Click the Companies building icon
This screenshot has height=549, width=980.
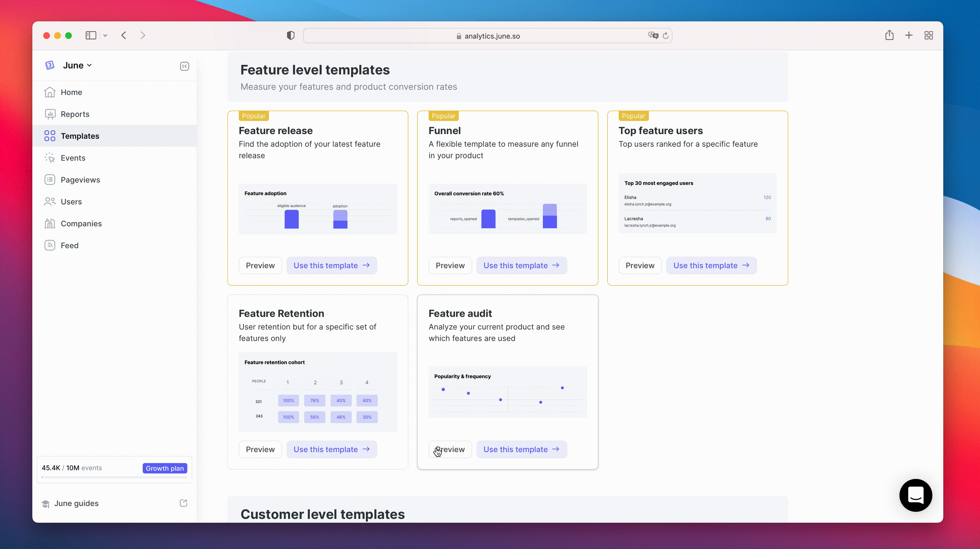tap(50, 224)
